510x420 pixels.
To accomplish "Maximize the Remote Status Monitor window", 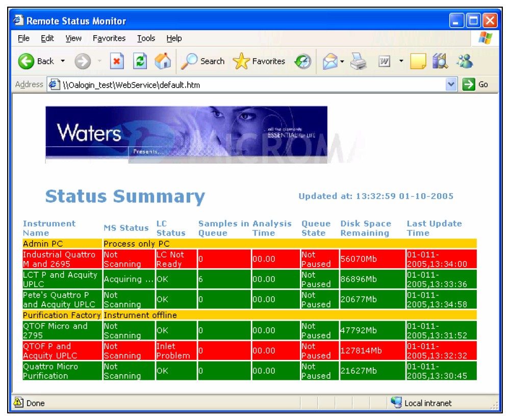I will (473, 20).
